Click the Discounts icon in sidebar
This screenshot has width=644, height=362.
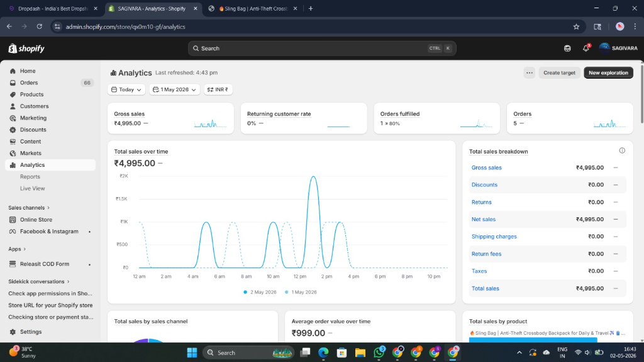coord(13,130)
